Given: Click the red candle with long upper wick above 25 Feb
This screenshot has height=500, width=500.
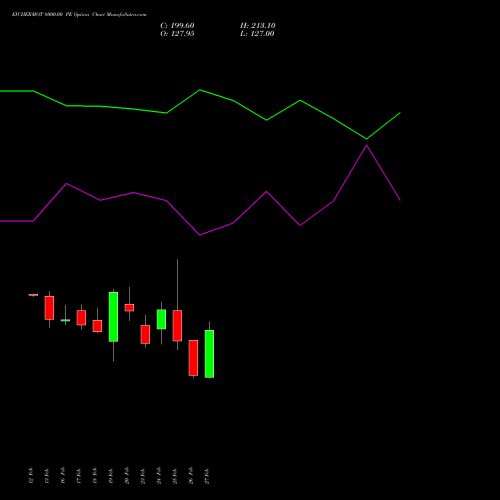Looking at the screenshot, I should click(x=177, y=326).
